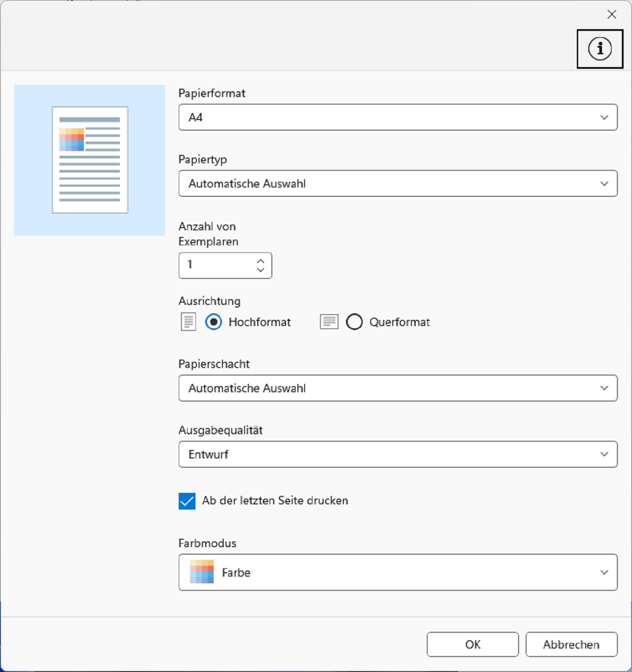Click the color palette icon in Farbmodus

(x=202, y=572)
